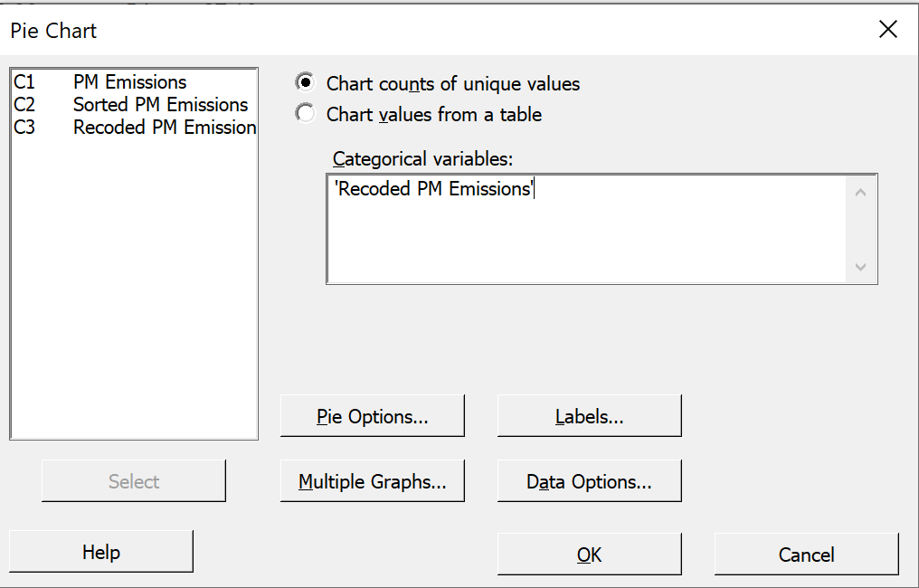Select C3 Recoded PM Emissions column
Screen dimensions: 919x588
coord(134,128)
